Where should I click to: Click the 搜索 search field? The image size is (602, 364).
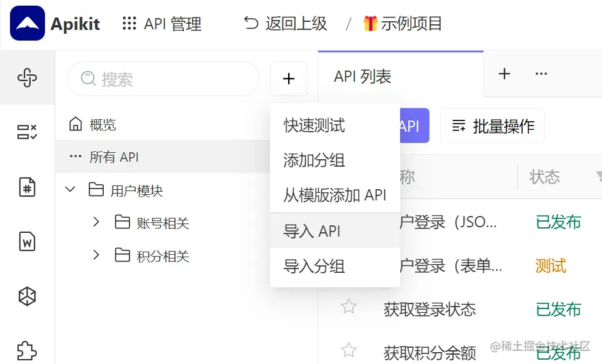163,79
